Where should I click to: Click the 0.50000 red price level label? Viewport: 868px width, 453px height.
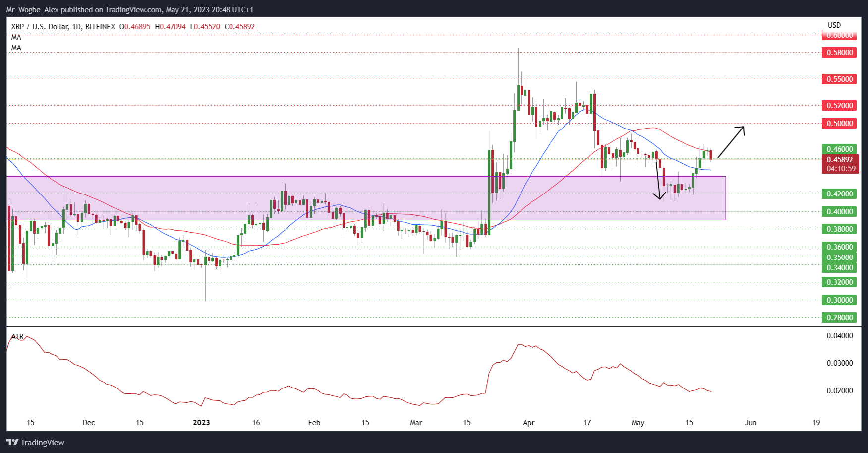click(x=839, y=123)
